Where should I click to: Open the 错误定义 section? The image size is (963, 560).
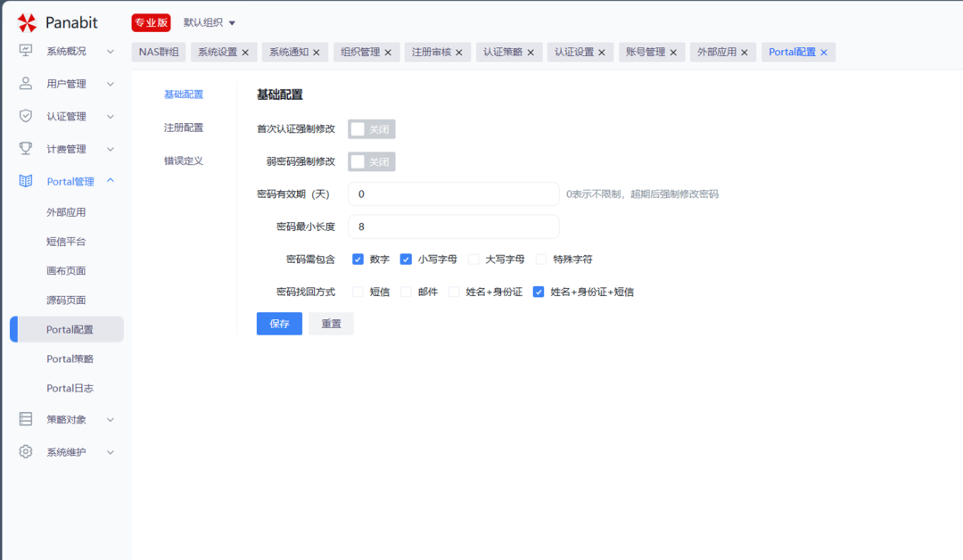pyautogui.click(x=184, y=161)
